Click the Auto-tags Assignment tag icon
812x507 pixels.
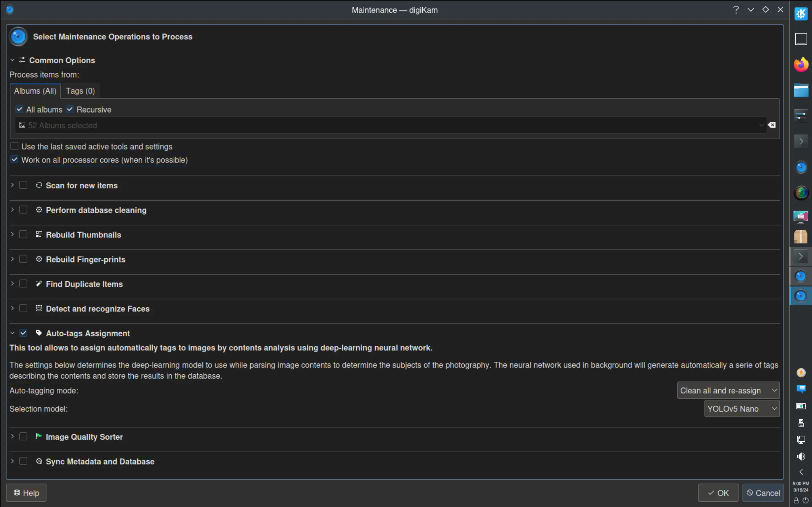point(39,333)
